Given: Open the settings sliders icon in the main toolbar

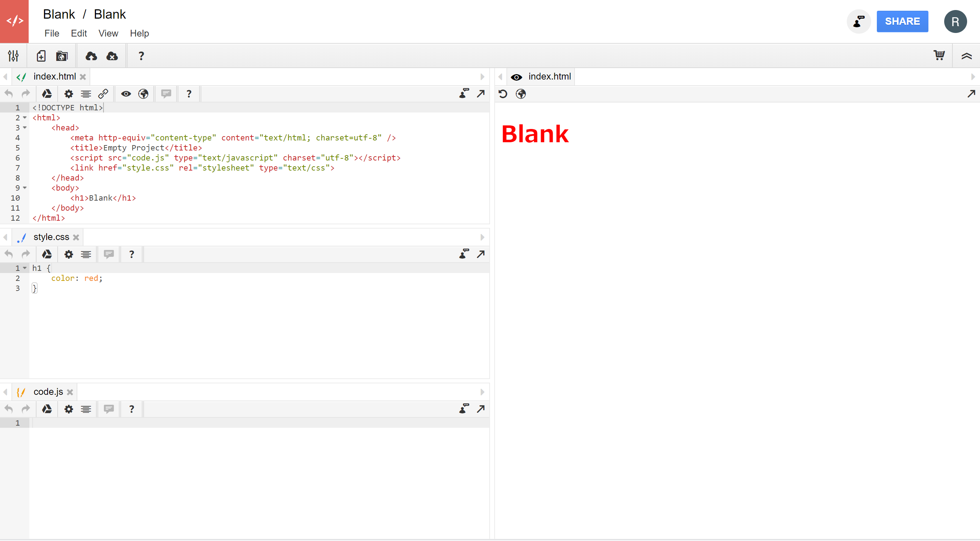Looking at the screenshot, I should [x=13, y=56].
